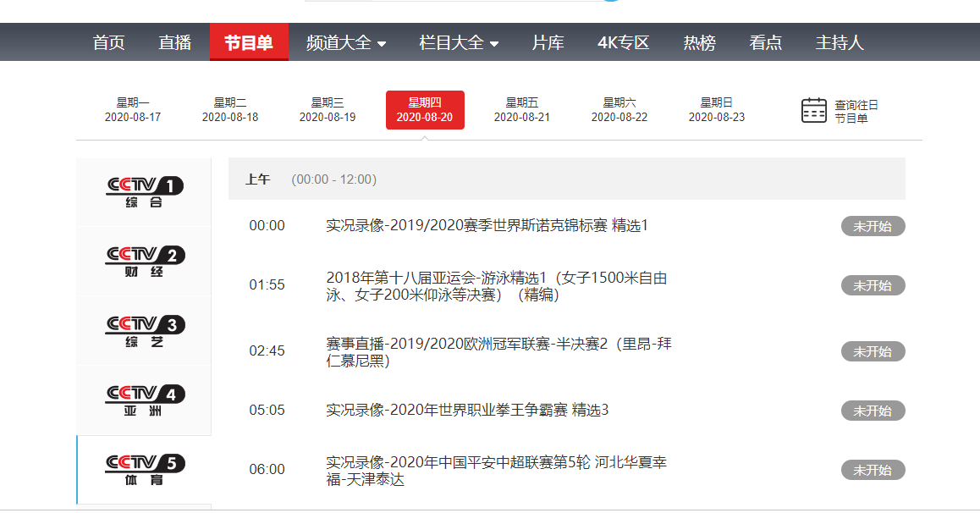Viewport: 980px width, 513px height.
Task: Select the CCTV-1 综合 channel logo
Action: [142, 192]
